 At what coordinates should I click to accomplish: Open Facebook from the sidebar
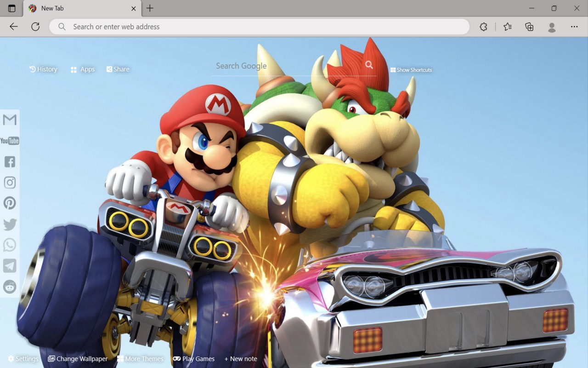click(10, 161)
